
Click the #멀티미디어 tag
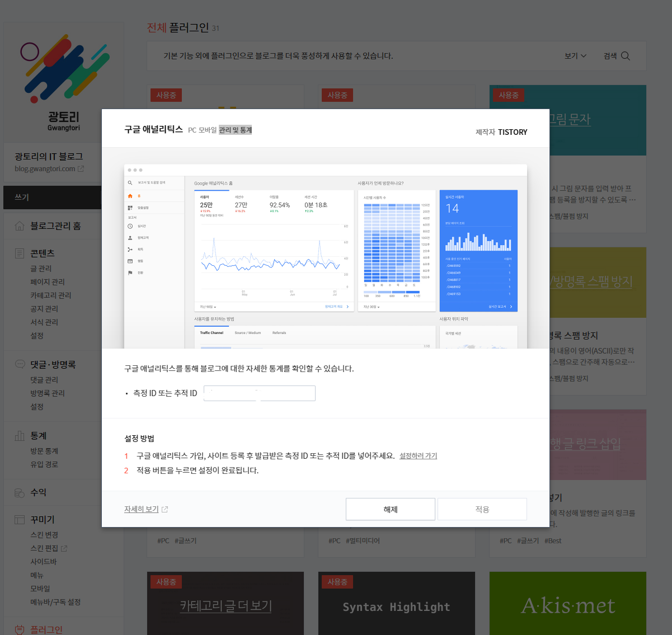pyautogui.click(x=363, y=540)
